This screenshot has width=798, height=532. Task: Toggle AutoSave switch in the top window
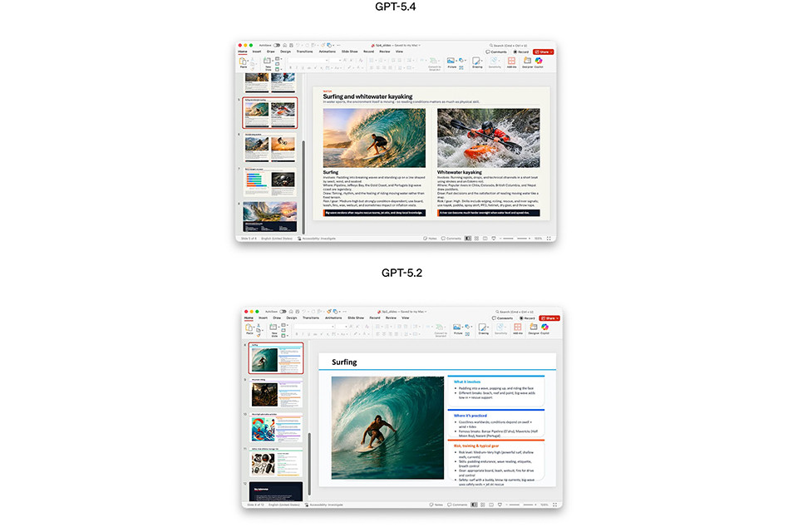[277, 45]
